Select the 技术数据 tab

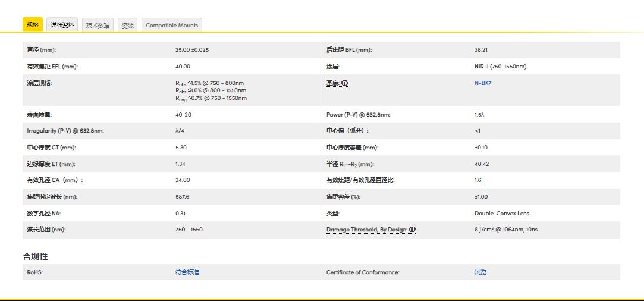[x=98, y=25]
